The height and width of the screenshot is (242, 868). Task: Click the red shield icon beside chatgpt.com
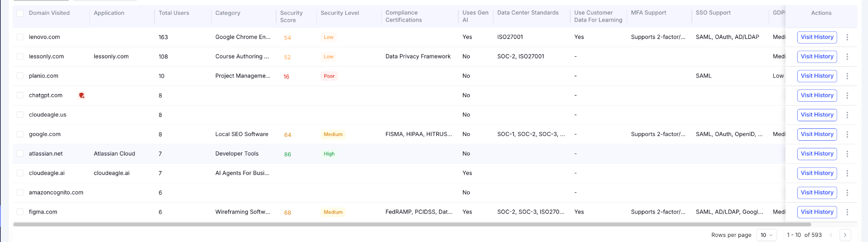(82, 95)
